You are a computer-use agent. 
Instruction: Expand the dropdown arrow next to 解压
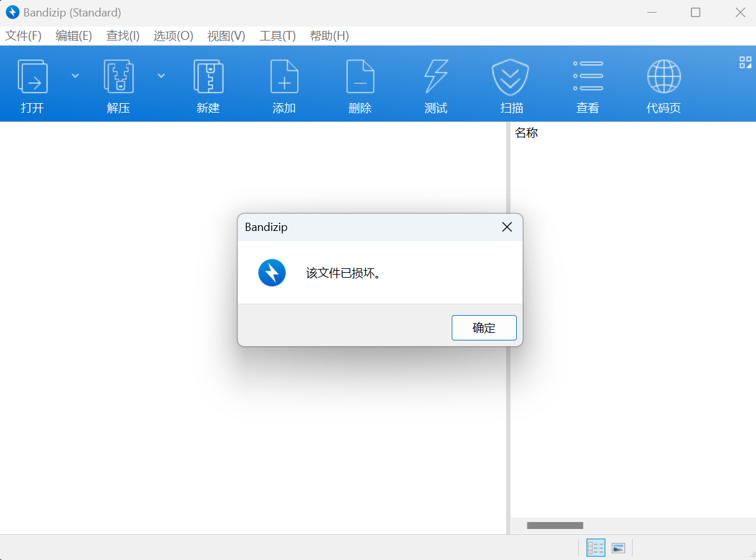[161, 76]
